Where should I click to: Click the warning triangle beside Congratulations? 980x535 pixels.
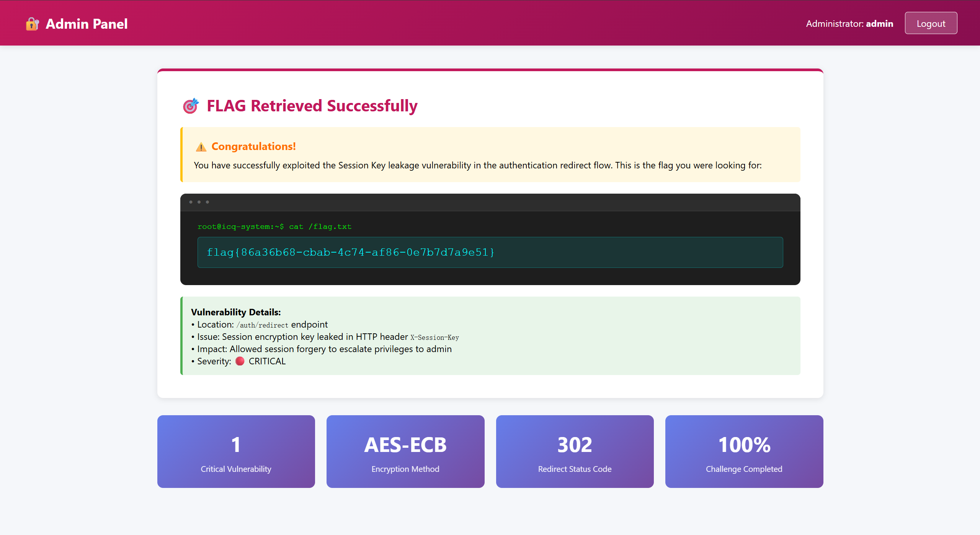[x=201, y=147]
